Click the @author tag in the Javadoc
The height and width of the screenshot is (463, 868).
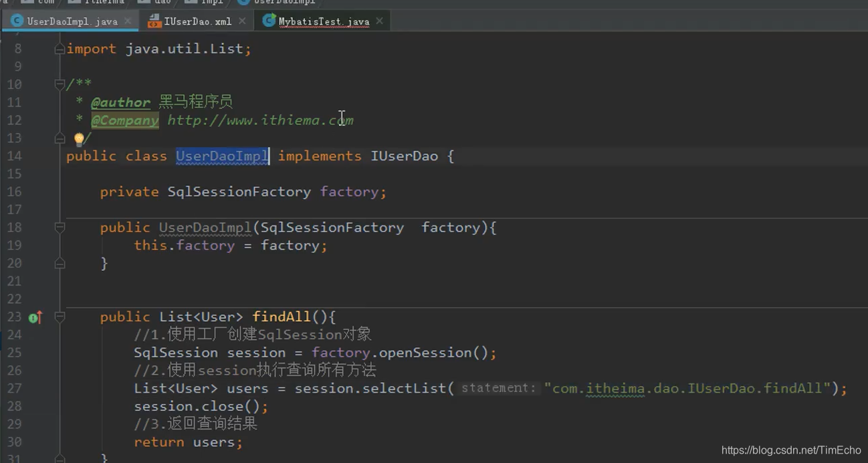pos(121,102)
